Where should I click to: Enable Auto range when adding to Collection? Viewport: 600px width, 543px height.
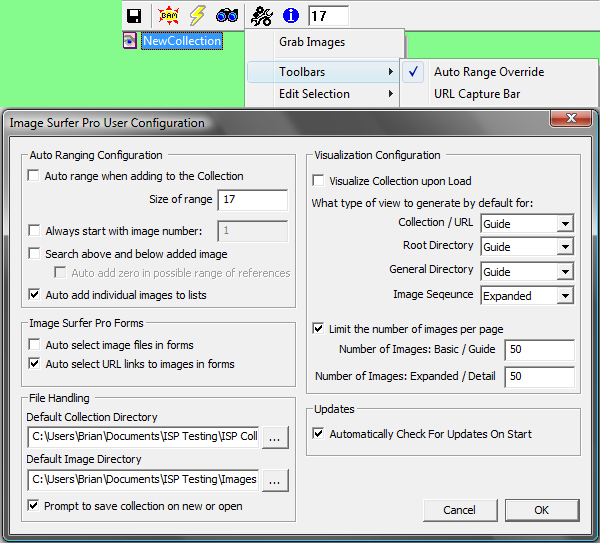coord(34,176)
